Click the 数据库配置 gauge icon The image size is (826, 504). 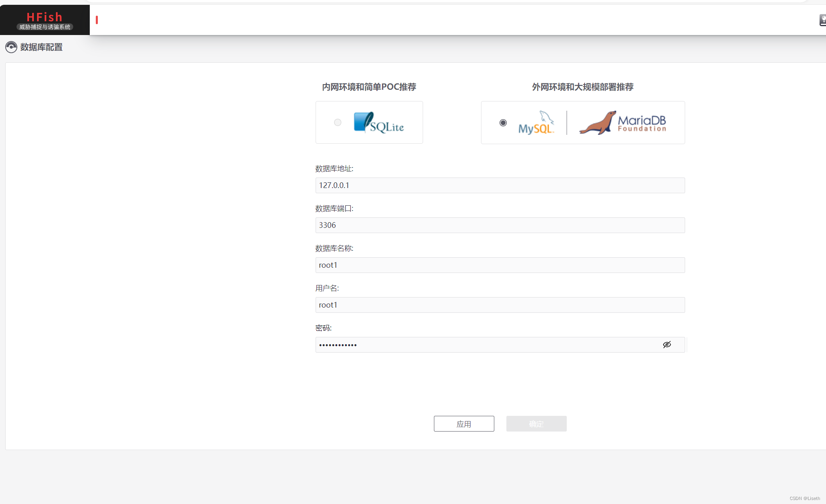pyautogui.click(x=11, y=47)
